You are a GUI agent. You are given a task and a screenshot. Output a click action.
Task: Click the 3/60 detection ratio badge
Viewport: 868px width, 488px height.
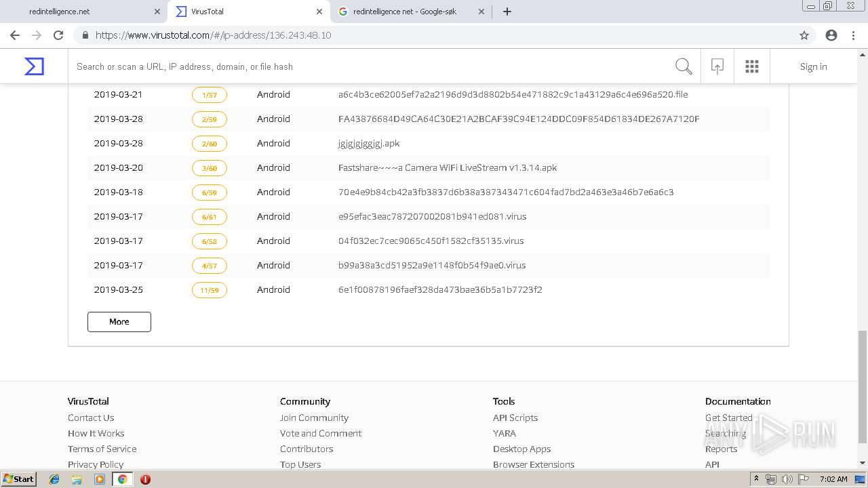click(210, 168)
